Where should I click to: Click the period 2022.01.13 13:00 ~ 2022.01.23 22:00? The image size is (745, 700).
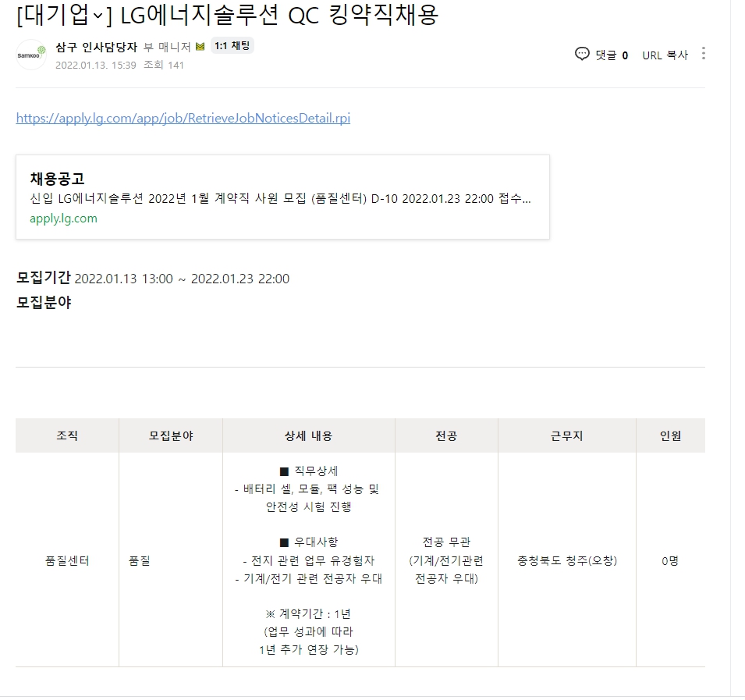click(x=182, y=279)
